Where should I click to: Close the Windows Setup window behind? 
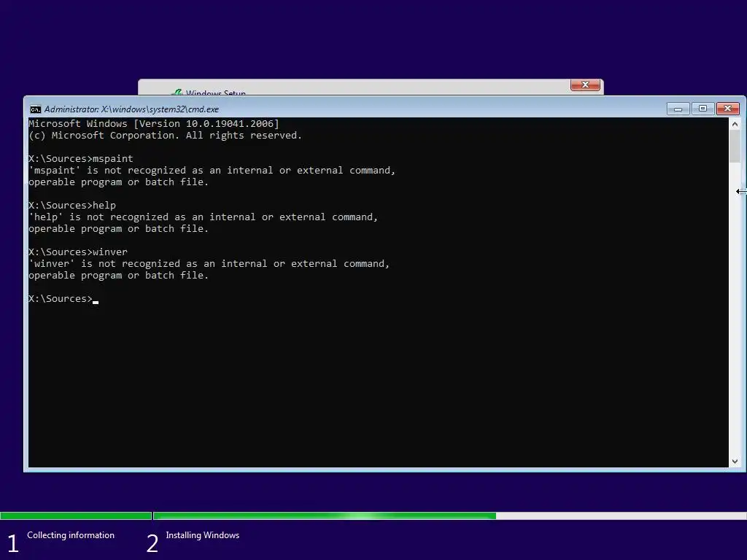tap(585, 85)
